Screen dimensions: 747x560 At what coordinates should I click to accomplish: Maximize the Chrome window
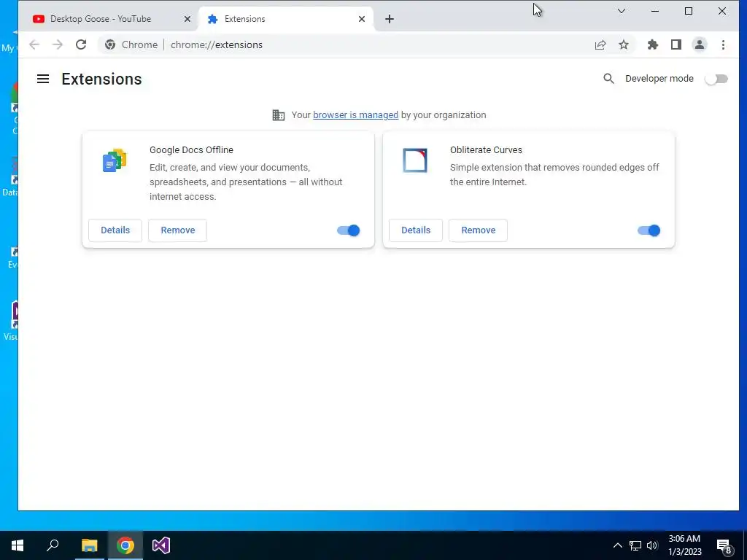[x=689, y=11]
